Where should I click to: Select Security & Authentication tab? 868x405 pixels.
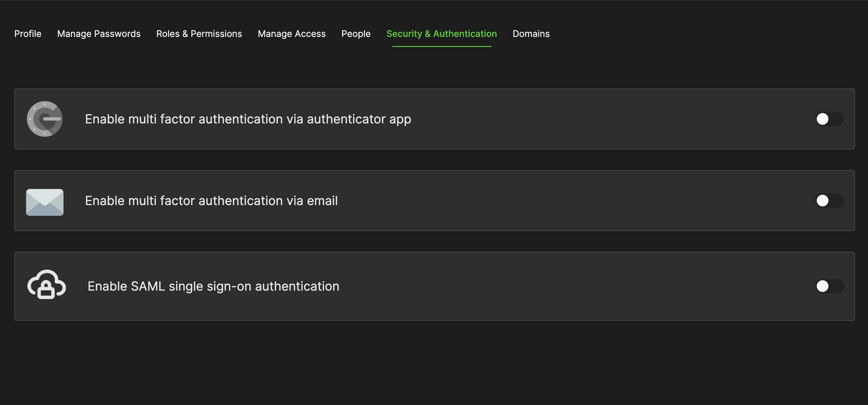pos(441,34)
